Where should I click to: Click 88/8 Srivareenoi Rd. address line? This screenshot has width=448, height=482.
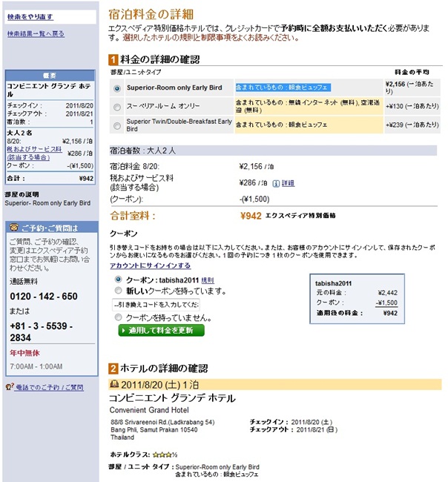(x=162, y=422)
